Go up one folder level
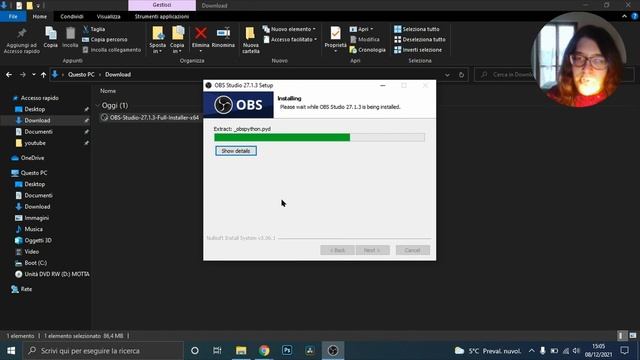This screenshot has height=360, width=640. point(43,75)
